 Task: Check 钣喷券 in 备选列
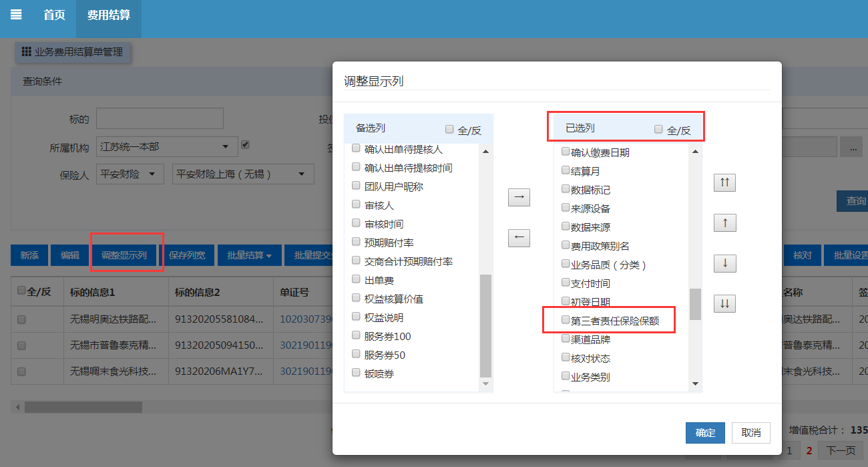click(x=357, y=373)
